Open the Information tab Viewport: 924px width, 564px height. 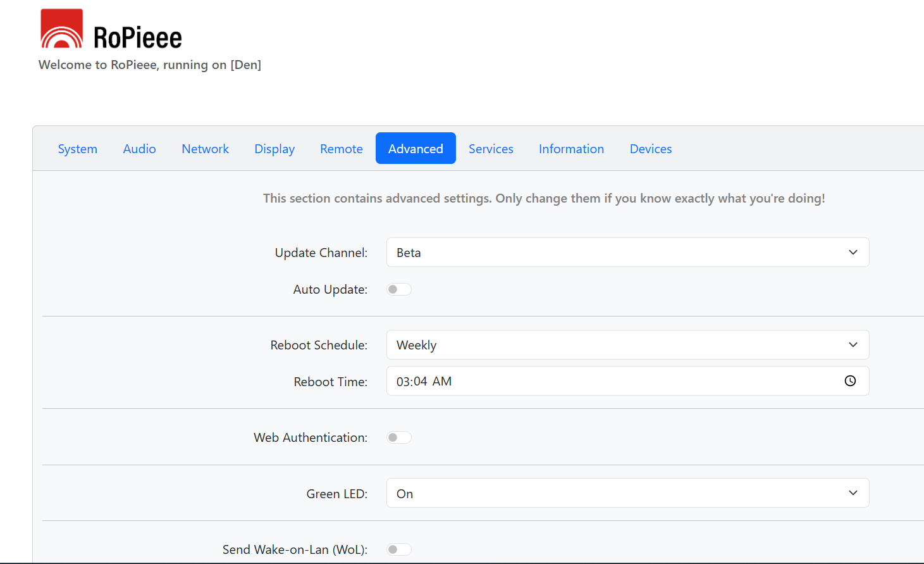571,149
